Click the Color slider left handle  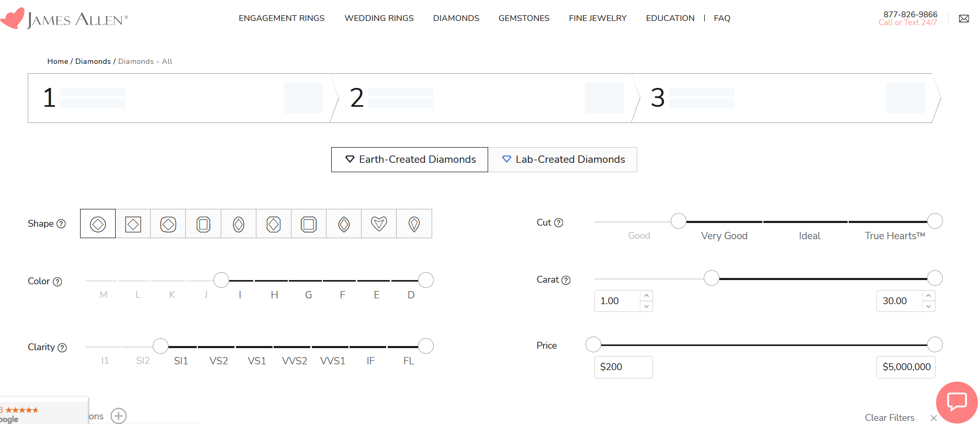coord(221,280)
